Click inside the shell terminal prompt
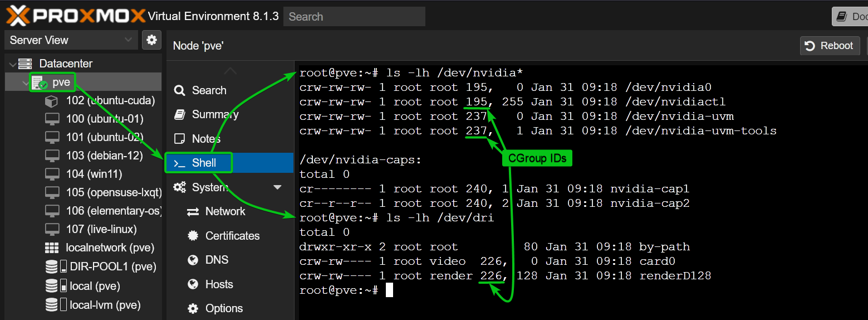The image size is (868, 320). click(389, 290)
